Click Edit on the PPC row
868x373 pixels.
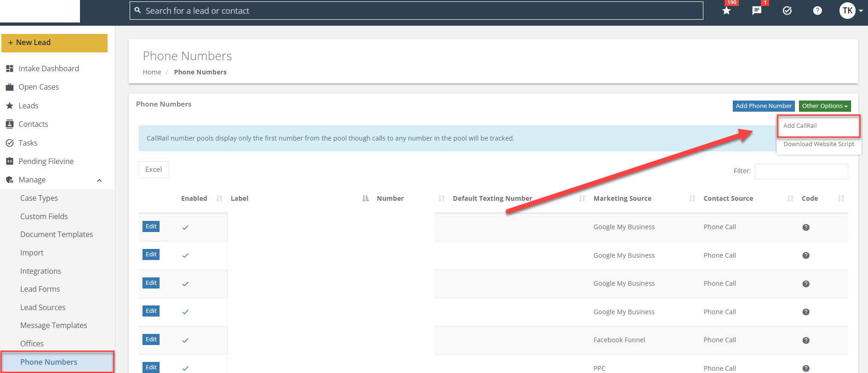click(x=151, y=367)
